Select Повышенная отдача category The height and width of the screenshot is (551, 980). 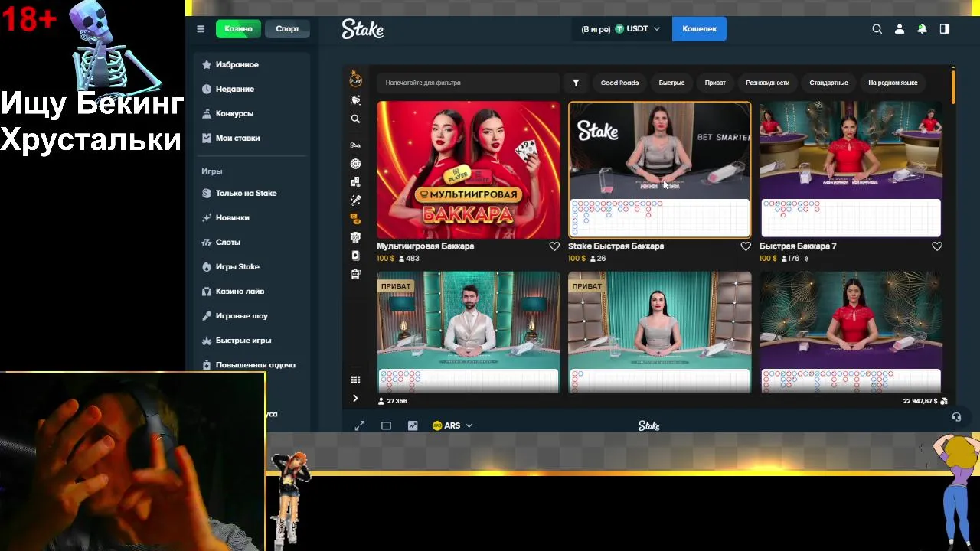coord(253,365)
